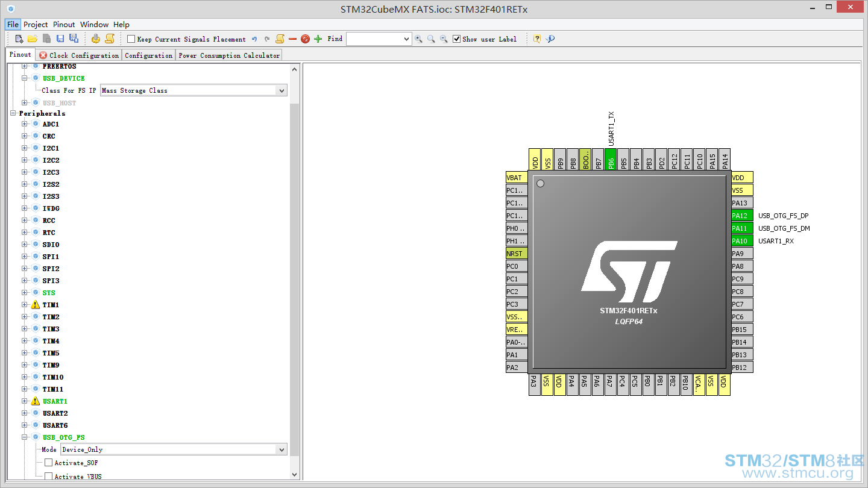
Task: Collapse the USB_OTG_FS tree node
Action: [x=25, y=437]
